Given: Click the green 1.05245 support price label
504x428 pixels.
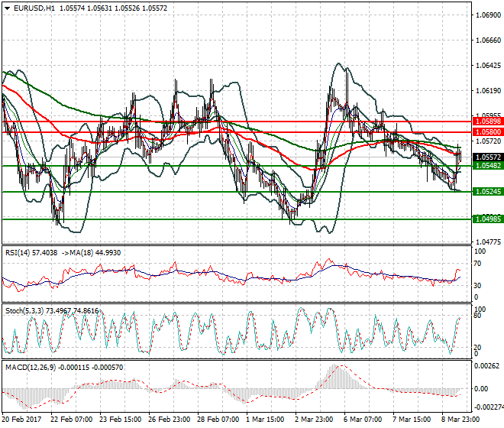Looking at the screenshot, I should (x=488, y=192).
